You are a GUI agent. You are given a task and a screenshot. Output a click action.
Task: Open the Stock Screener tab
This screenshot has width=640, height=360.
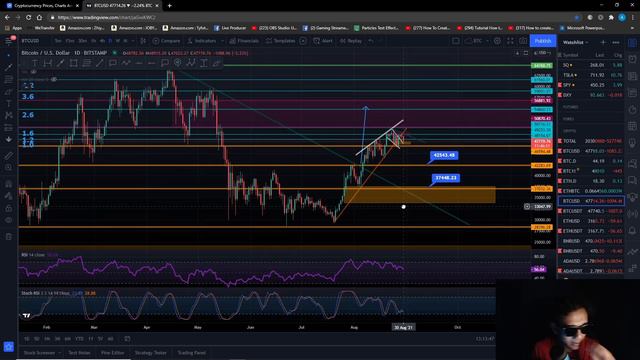pyautogui.click(x=39, y=353)
